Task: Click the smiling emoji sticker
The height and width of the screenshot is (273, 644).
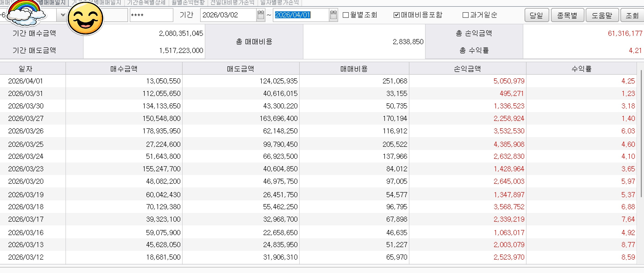Action: point(85,18)
